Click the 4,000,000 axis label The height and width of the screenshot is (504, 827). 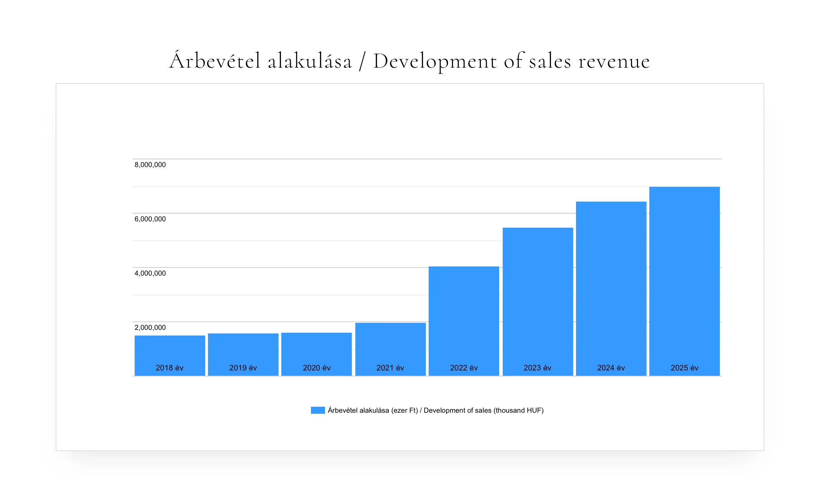pos(150,273)
